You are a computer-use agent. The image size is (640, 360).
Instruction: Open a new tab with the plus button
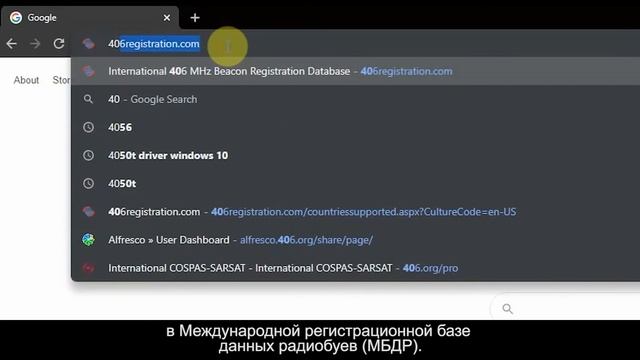(195, 18)
